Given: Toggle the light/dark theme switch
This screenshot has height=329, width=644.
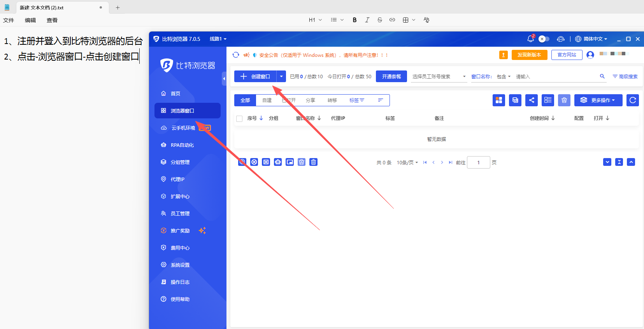Looking at the screenshot, I should [544, 39].
